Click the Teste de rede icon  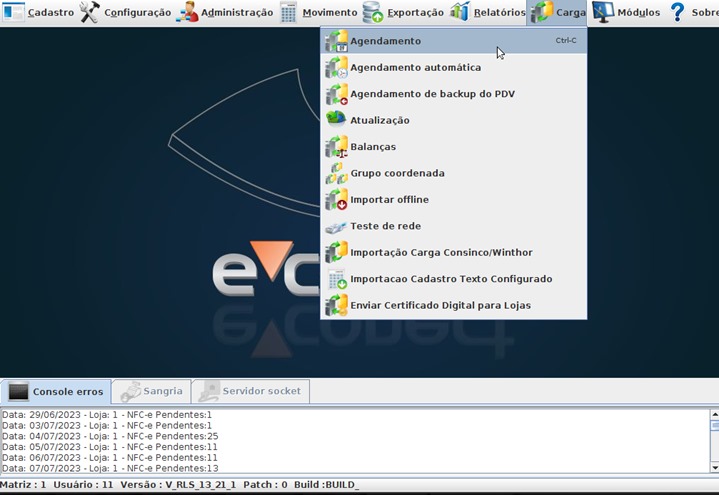(x=336, y=226)
